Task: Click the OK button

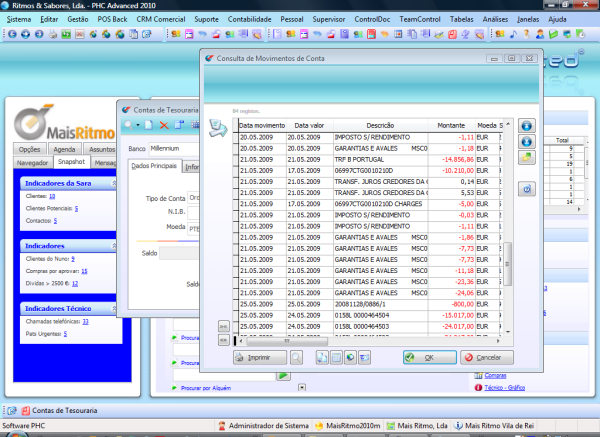Action: point(429,357)
